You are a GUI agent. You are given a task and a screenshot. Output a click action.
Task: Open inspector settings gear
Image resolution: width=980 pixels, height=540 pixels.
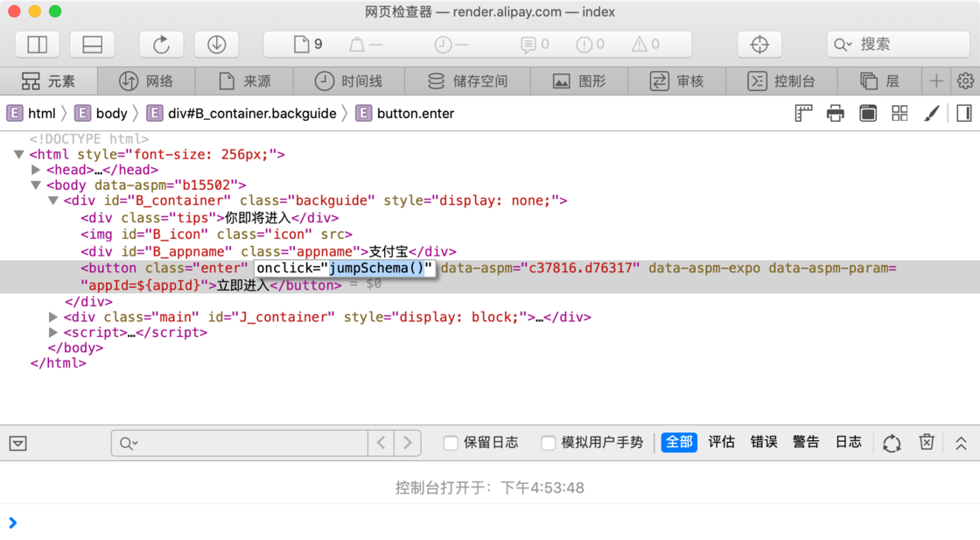[x=966, y=81]
